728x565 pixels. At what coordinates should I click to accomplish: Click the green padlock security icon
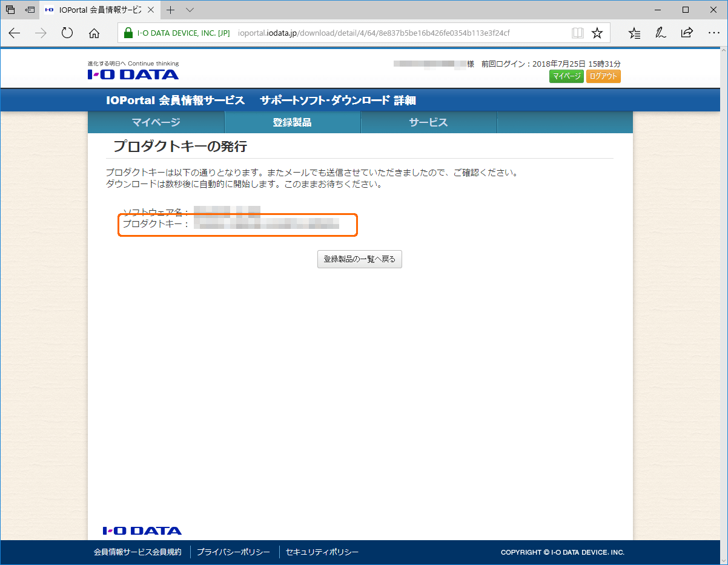(128, 33)
